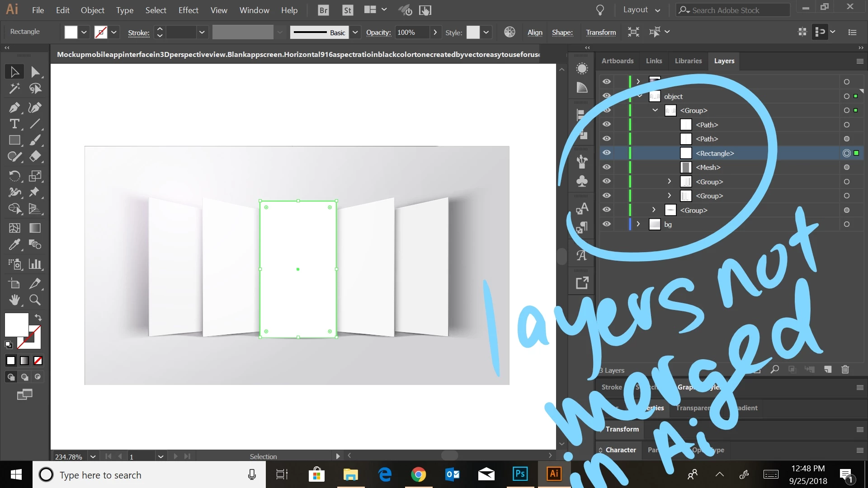The height and width of the screenshot is (488, 868).
Task: Select the Type tool
Action: [x=14, y=124]
